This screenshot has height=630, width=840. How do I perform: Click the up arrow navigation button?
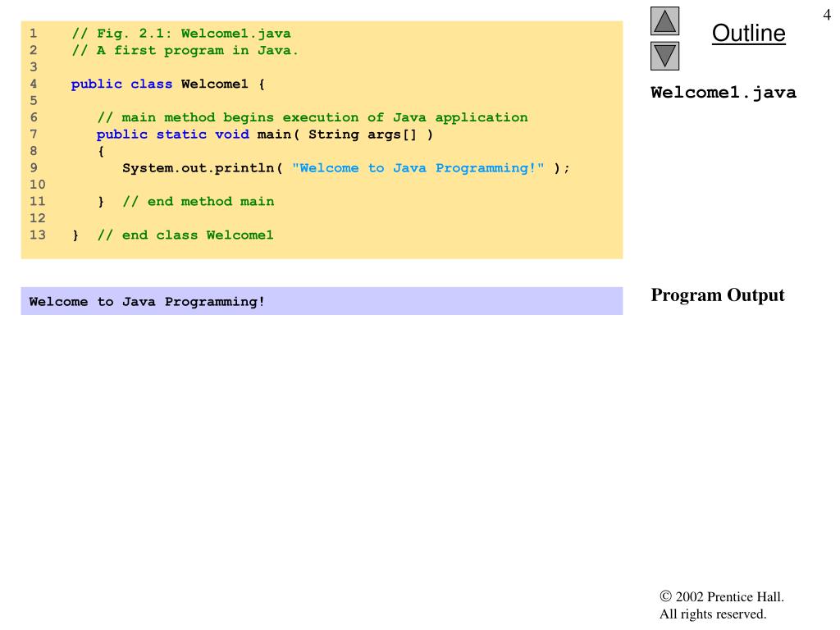pyautogui.click(x=664, y=21)
